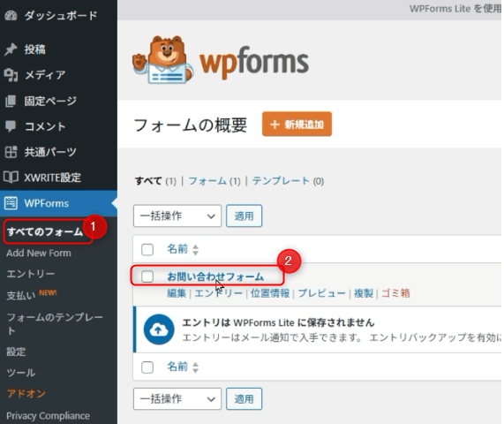Screen dimensions: 504x424
Task: Open the ツール submenu item
Action: 21,373
